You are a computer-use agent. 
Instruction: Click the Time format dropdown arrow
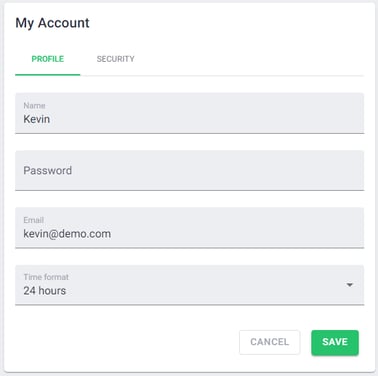tap(350, 285)
